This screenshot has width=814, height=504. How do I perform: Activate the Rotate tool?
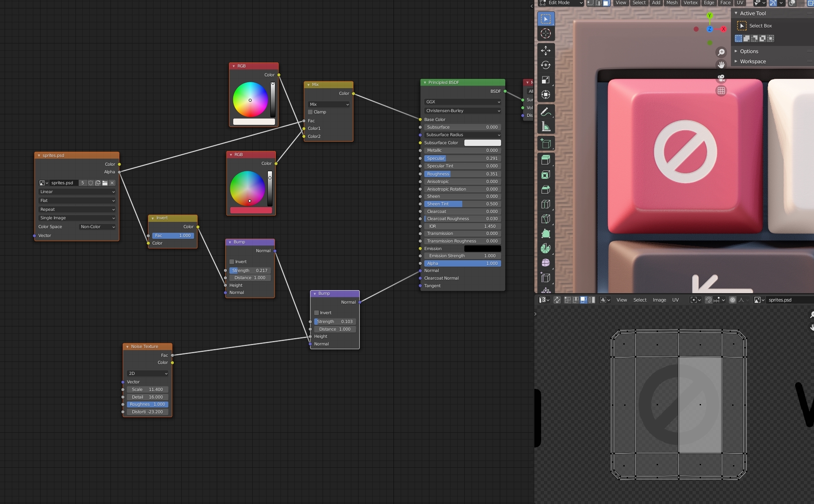[x=546, y=65]
